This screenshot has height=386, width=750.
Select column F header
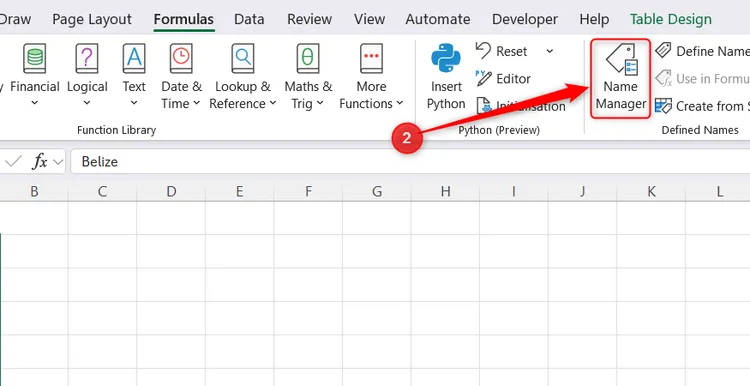pos(309,192)
